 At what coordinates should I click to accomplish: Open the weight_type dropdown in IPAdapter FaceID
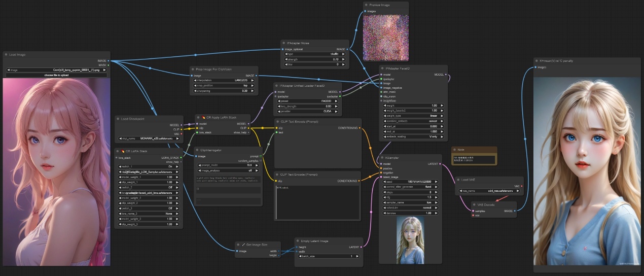(413, 115)
